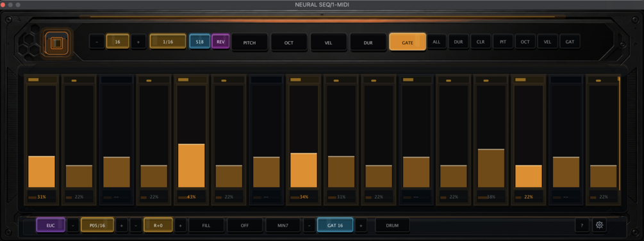Click the minus before GAT 16
This screenshot has width=644, height=241.
(x=310, y=225)
